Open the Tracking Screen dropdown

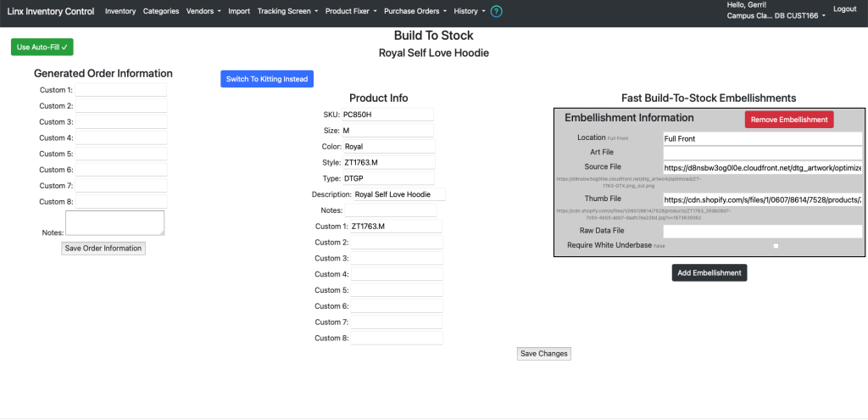pos(288,11)
